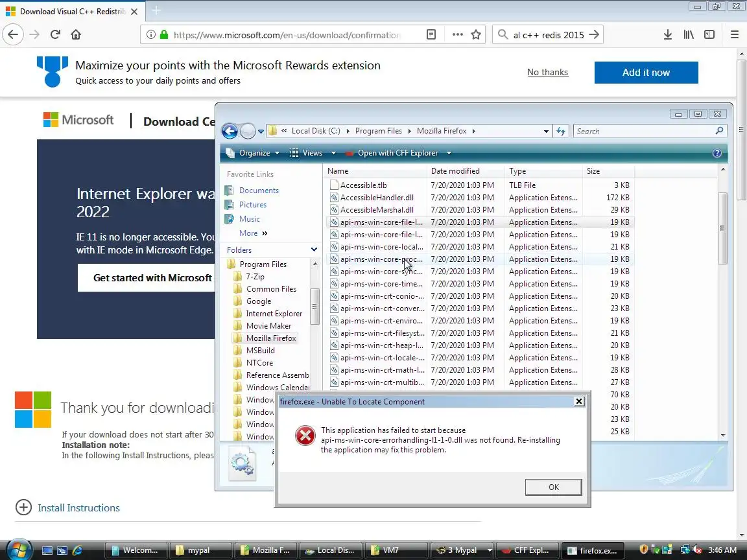Screen dimensions: 747x560
Task: Refresh the Explorer folder view
Action: click(x=561, y=131)
